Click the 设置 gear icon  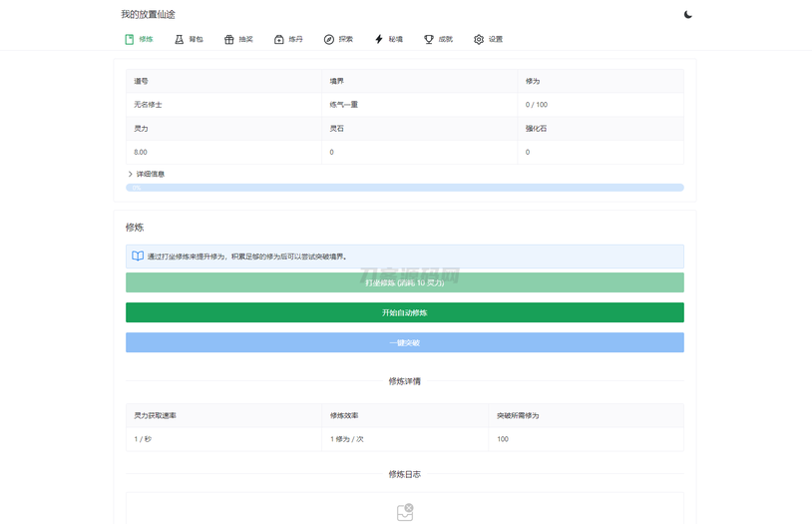479,40
